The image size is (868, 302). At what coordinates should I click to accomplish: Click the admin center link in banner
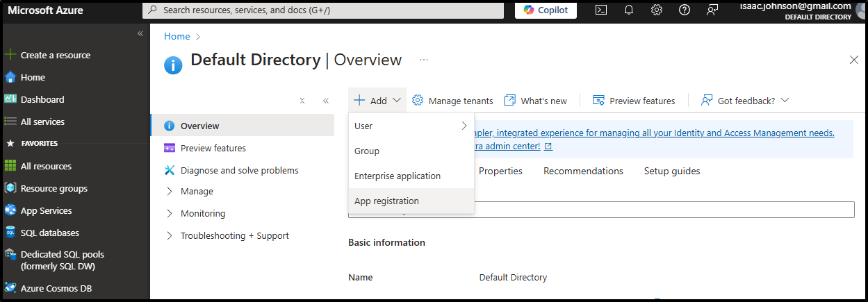[x=513, y=146]
